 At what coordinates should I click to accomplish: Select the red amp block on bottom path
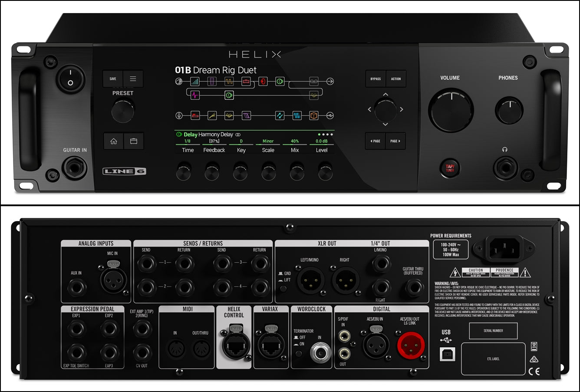195,115
